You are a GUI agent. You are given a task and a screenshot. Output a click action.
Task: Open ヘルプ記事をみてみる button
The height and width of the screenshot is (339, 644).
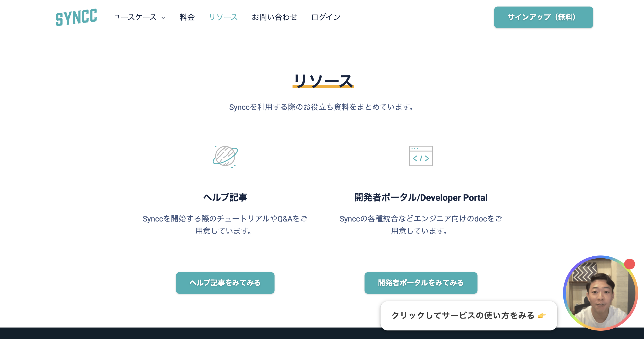click(225, 283)
